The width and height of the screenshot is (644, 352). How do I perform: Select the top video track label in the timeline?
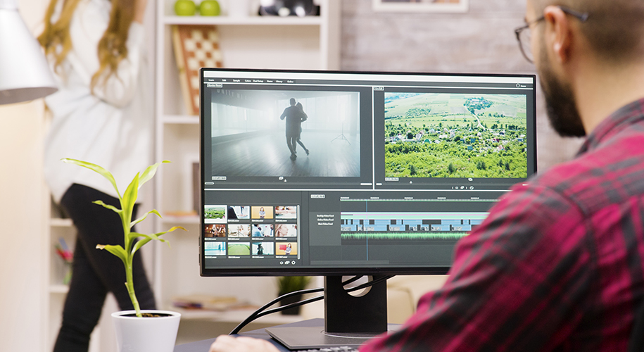point(325,215)
